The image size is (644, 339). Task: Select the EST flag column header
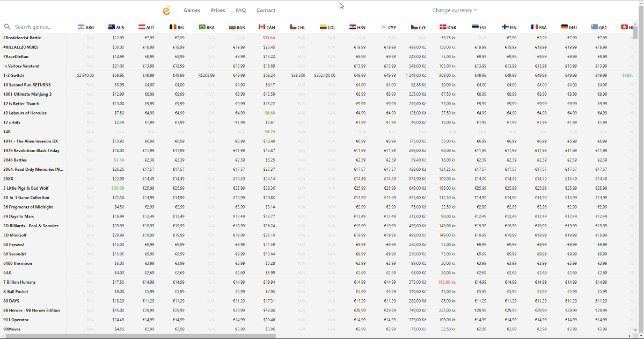(x=479, y=27)
